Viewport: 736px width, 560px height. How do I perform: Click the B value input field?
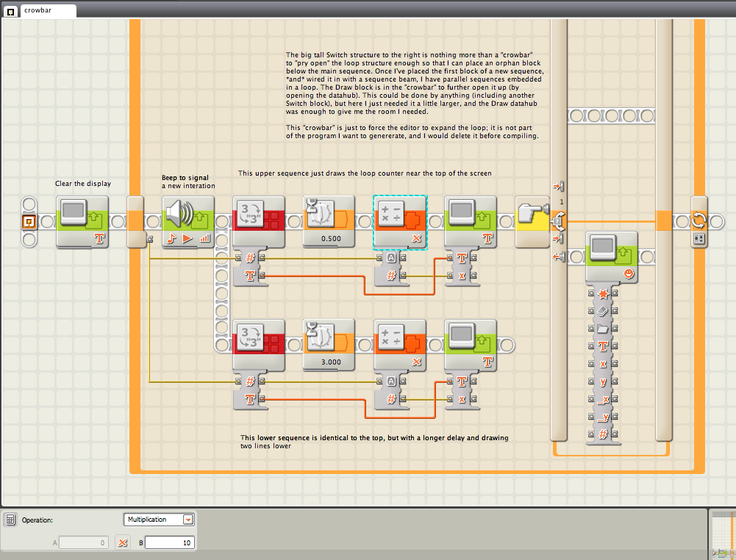point(169,543)
